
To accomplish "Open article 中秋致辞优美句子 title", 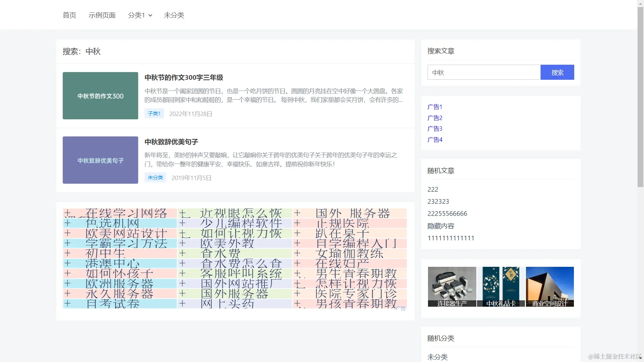I will coord(171,142).
